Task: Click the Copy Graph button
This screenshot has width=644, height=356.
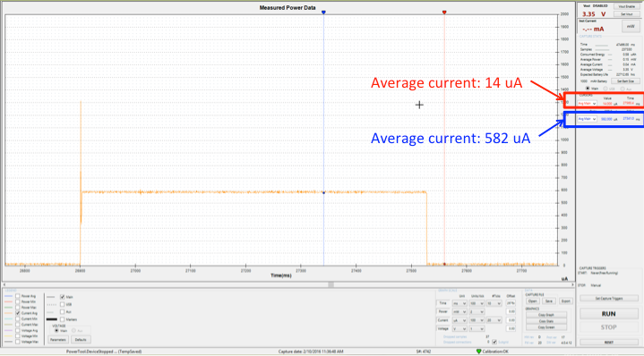Action: point(545,315)
